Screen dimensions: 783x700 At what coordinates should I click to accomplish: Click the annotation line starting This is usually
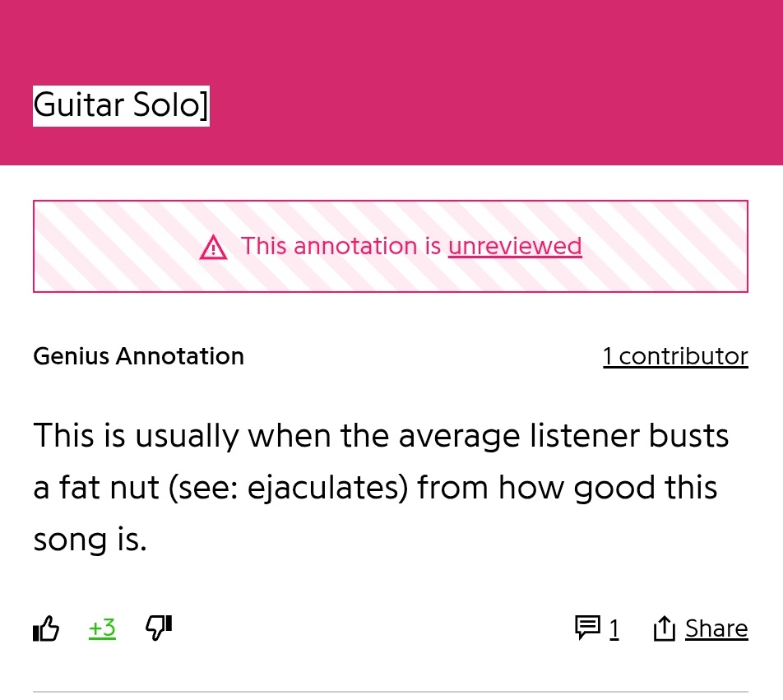[381, 436]
